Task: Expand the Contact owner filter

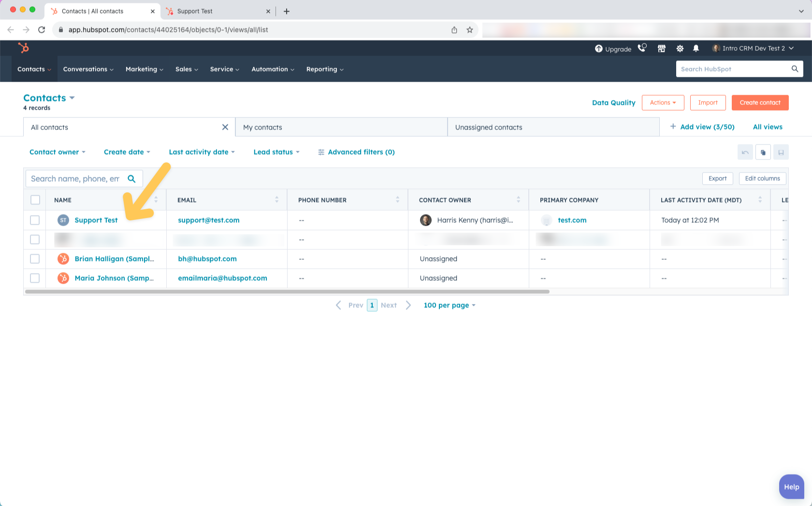Action: coord(58,152)
